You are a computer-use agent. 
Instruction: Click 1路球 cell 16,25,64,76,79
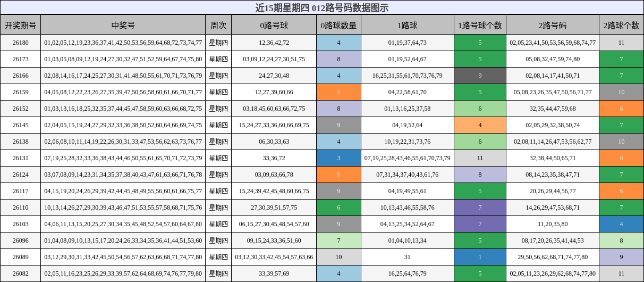408,273
